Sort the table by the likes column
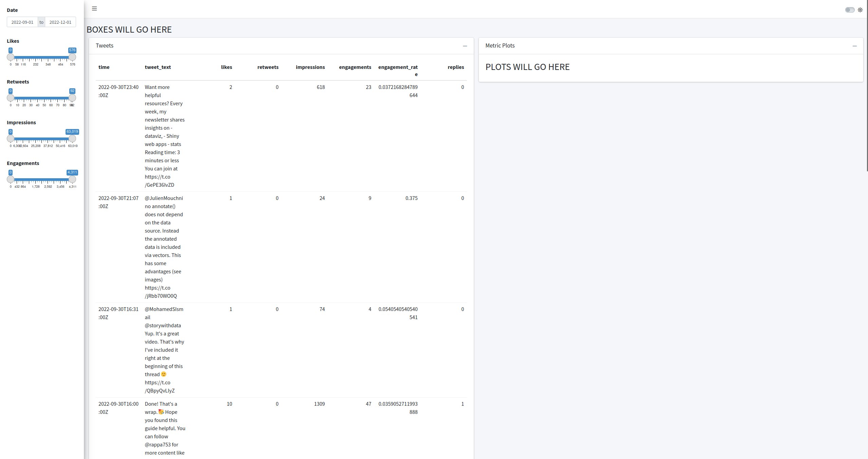868x459 pixels. tap(227, 67)
